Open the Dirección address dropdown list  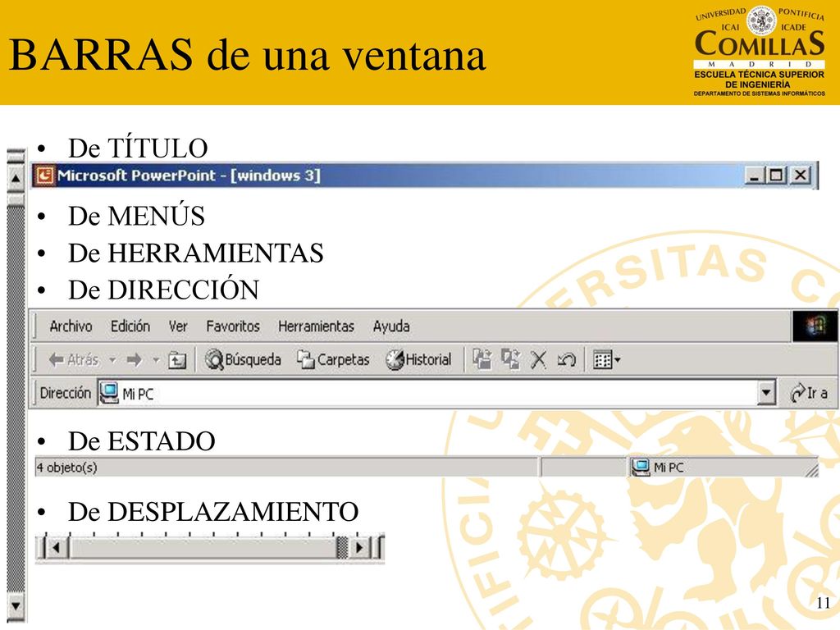766,393
